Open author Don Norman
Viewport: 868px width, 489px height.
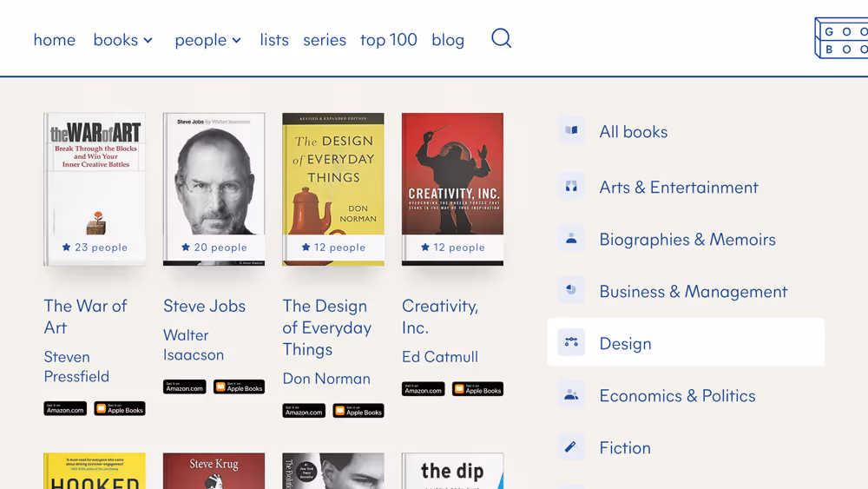point(326,378)
